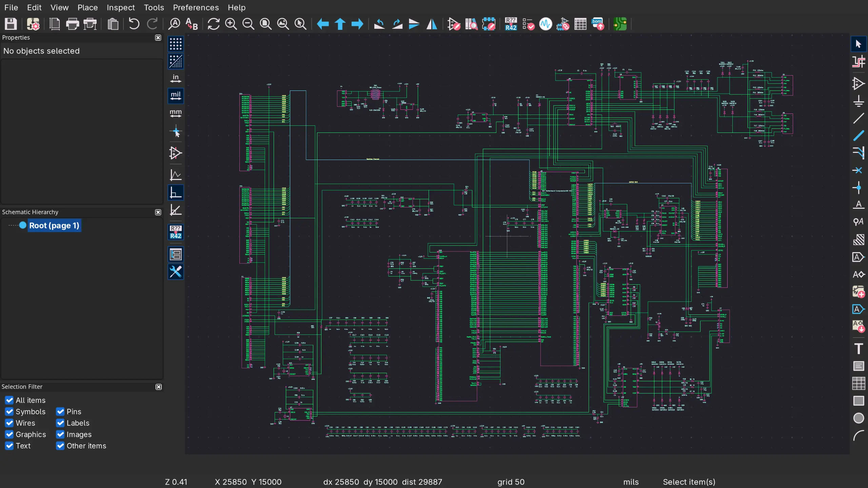Uncheck Symbols selection filter
This screenshot has height=488, width=868.
click(x=9, y=412)
